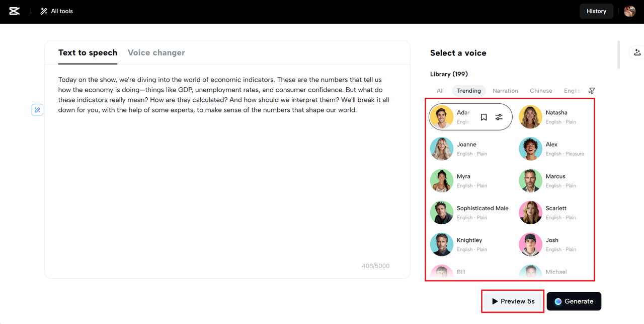Viewport: 644px width, 324px height.
Task: Open the History panel
Action: pos(596,11)
